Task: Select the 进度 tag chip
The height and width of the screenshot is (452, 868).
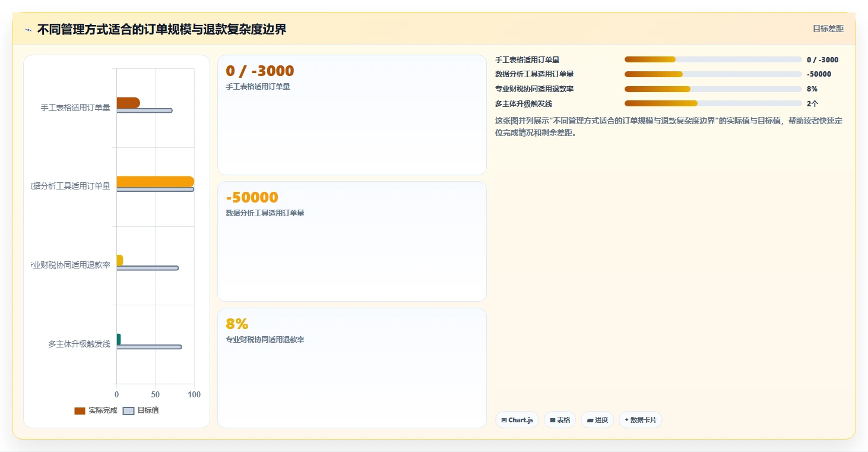Action: click(x=597, y=420)
